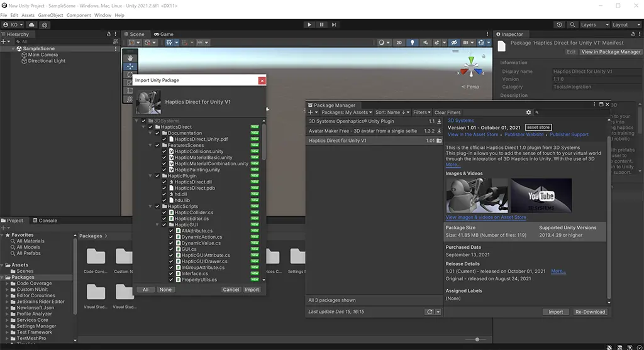
Task: Toggle scene visibility eye-slash icon
Action: (x=454, y=43)
